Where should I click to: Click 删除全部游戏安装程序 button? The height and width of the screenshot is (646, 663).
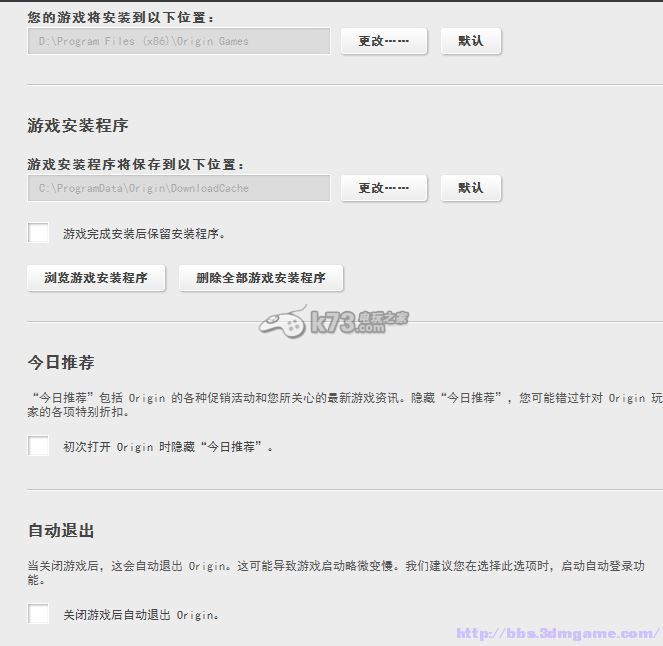(261, 278)
